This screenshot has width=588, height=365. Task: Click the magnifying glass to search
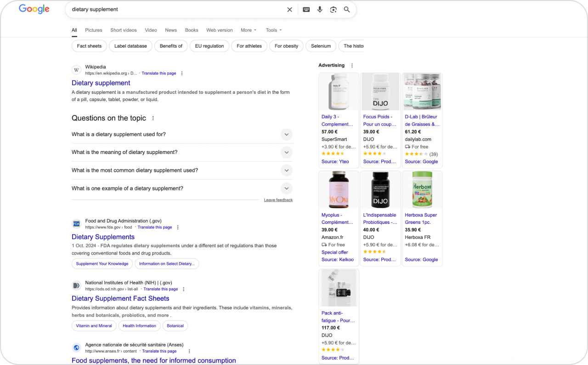[x=346, y=9]
